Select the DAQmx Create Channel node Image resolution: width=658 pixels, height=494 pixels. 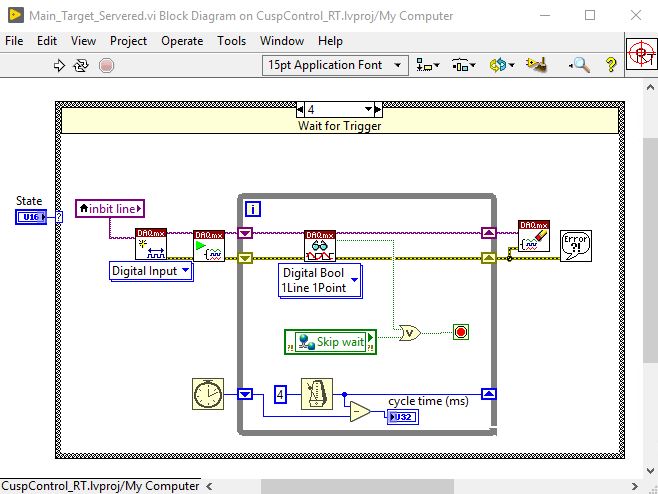click(x=151, y=244)
